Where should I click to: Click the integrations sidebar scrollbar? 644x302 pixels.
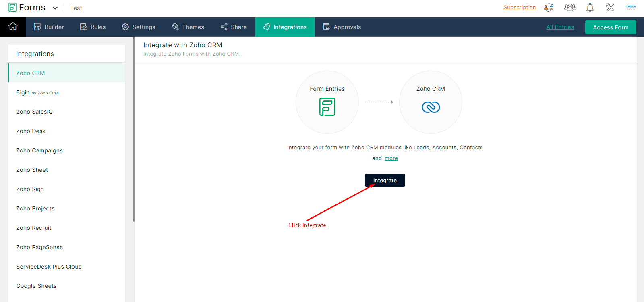coord(134,129)
